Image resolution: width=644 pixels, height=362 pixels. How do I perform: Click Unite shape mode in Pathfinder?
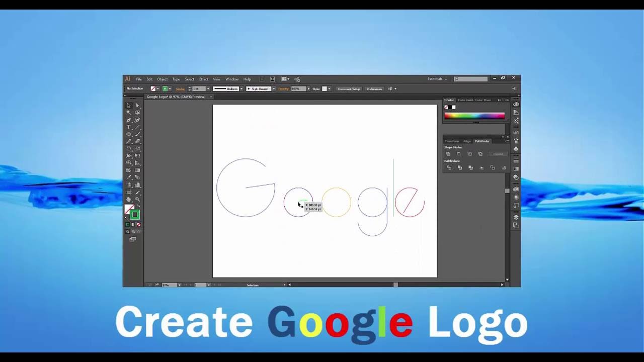pyautogui.click(x=448, y=154)
